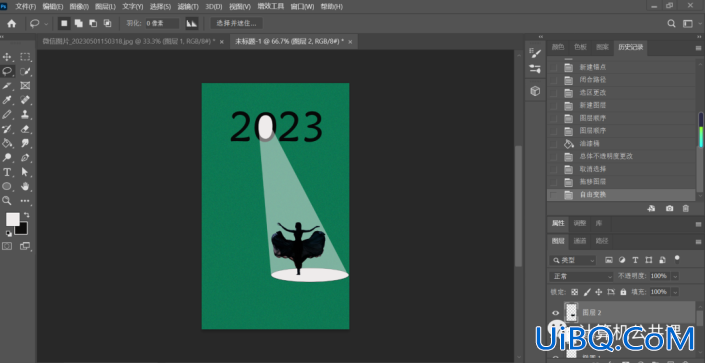The height and width of the screenshot is (363, 705).
Task: Select the Quick Selection tool
Action: click(25, 71)
